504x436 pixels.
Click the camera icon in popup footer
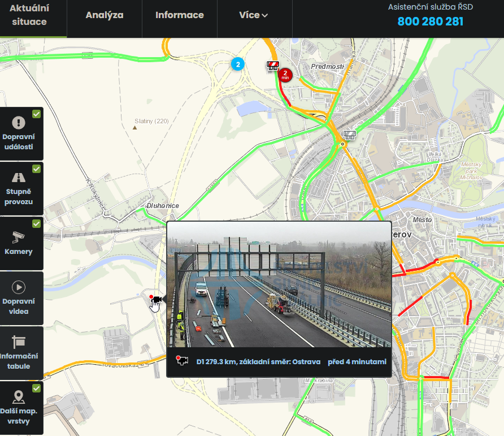182,361
